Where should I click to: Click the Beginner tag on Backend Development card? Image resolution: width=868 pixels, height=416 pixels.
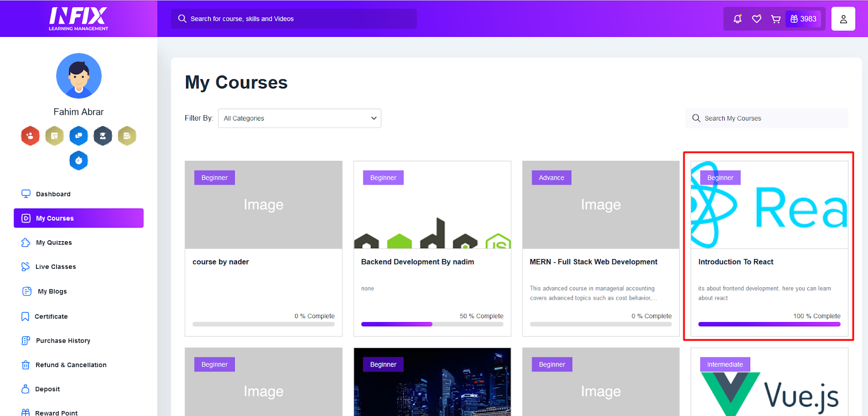pyautogui.click(x=384, y=178)
